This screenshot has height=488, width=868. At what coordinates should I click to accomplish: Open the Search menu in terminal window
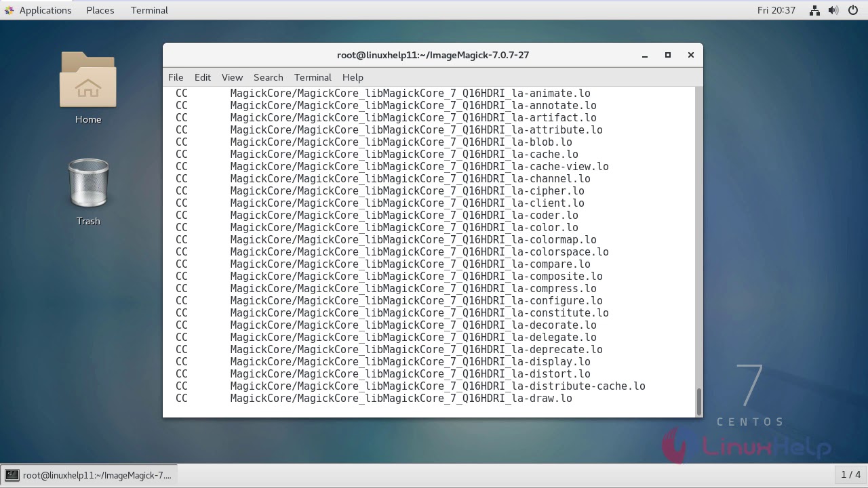pos(269,77)
